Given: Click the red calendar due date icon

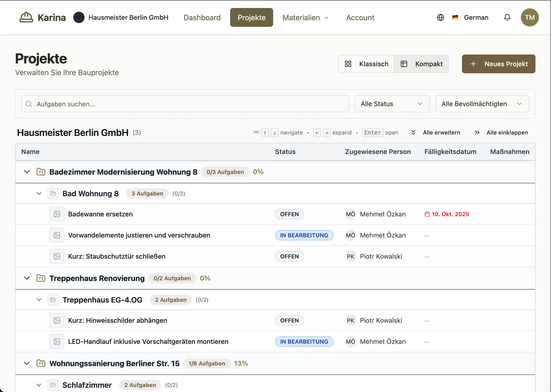Looking at the screenshot, I should pyautogui.click(x=427, y=214).
